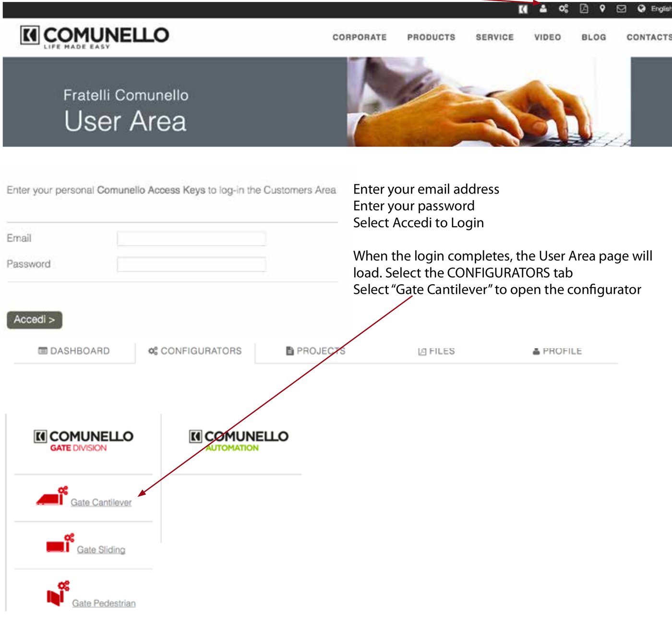The height and width of the screenshot is (619, 672).
Task: Click the Comunello logo icon in top bar
Action: coord(523,9)
